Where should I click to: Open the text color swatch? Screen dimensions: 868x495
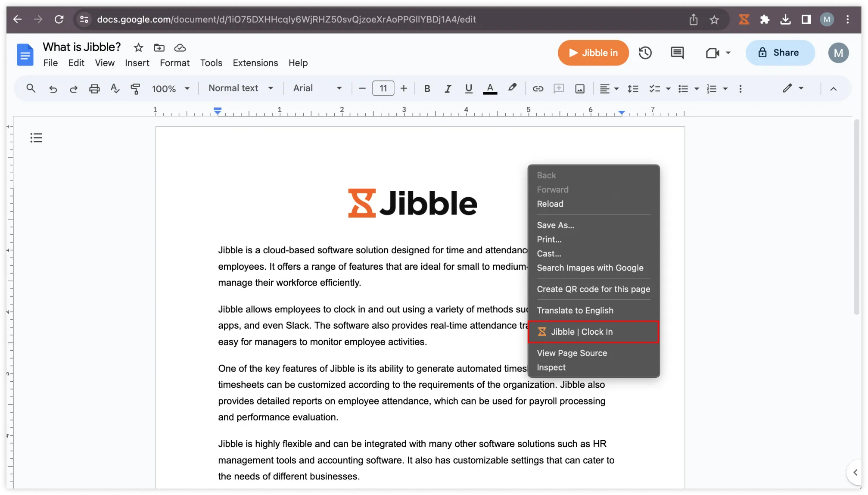pos(490,88)
